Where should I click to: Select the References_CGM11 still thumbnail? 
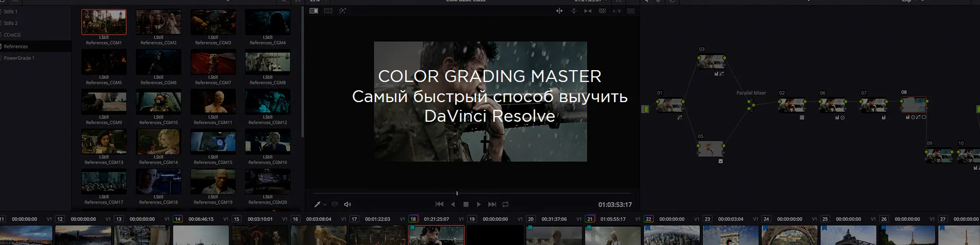click(x=213, y=102)
